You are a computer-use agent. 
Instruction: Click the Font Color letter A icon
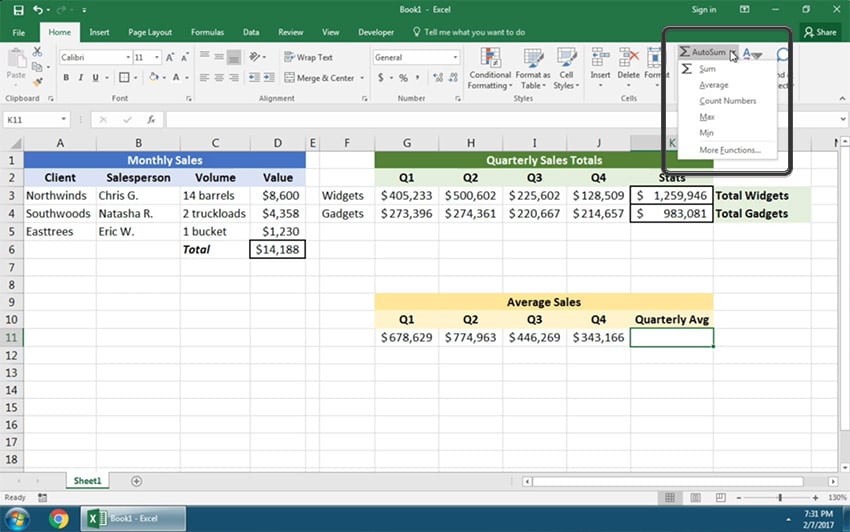(x=176, y=78)
